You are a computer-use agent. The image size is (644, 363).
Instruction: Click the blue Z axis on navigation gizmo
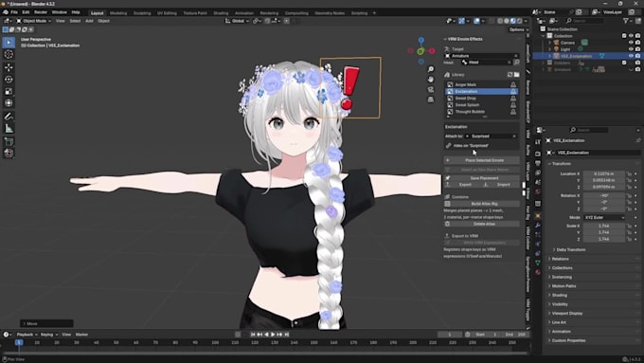point(421,41)
